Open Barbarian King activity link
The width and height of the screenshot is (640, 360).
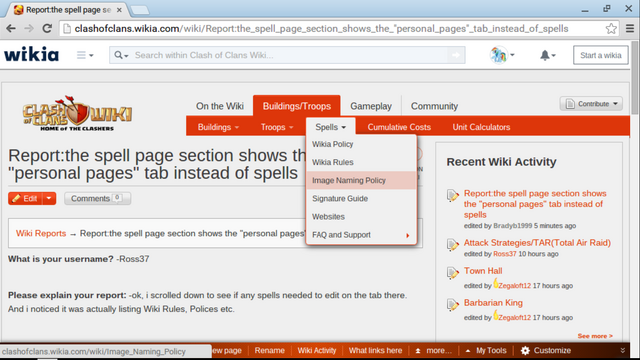point(493,302)
